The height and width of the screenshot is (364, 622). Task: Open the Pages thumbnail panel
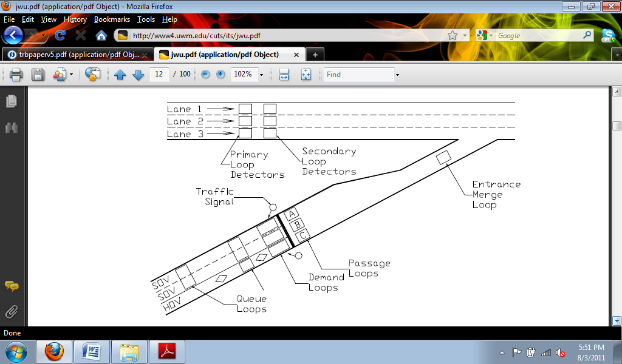point(11,101)
